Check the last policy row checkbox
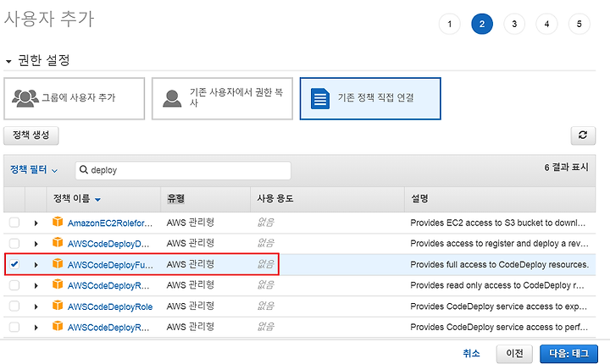 [x=14, y=327]
